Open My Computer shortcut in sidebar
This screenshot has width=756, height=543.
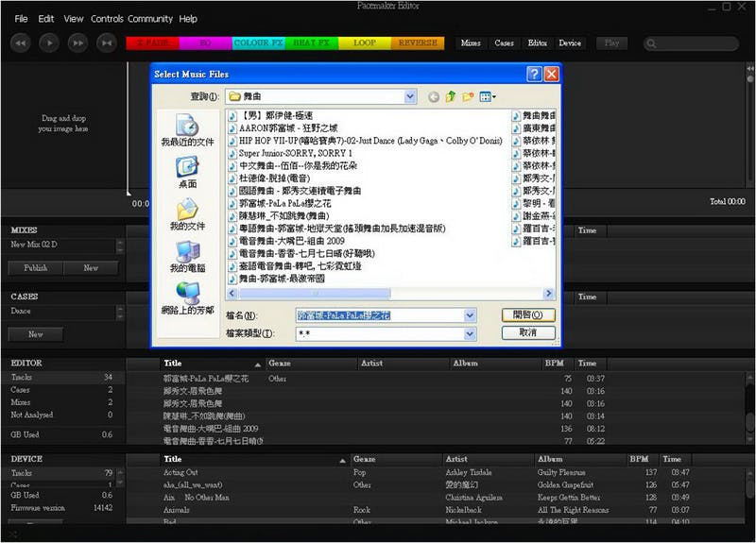tap(187, 257)
